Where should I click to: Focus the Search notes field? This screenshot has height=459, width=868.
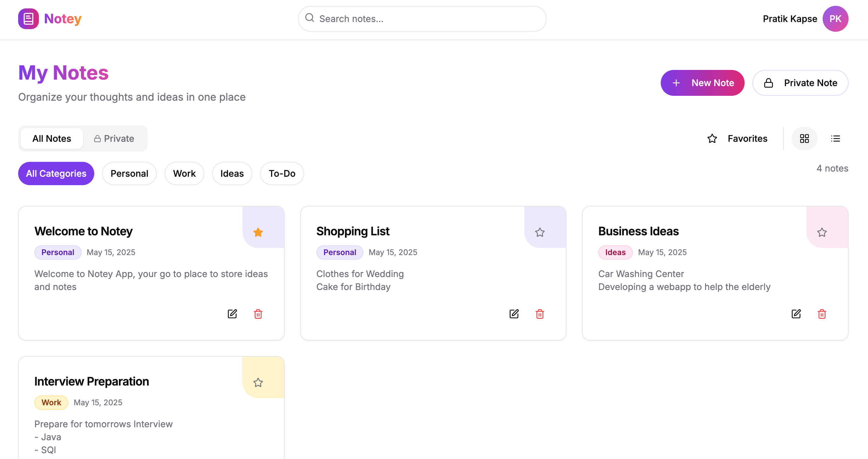point(422,19)
